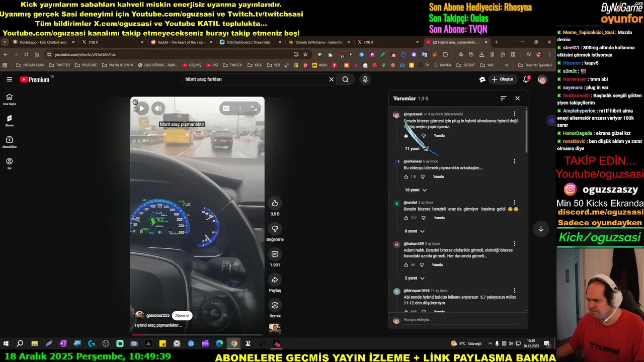Open YouTube account avatar menu

pos(542,79)
